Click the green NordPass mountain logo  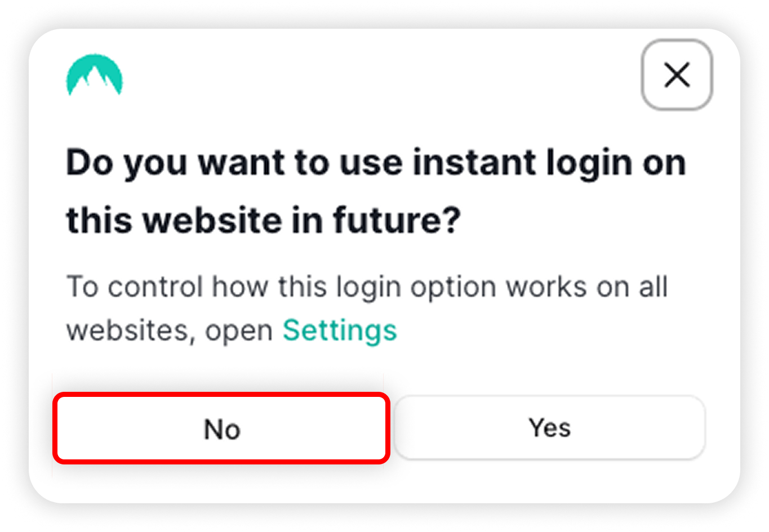coord(94,75)
